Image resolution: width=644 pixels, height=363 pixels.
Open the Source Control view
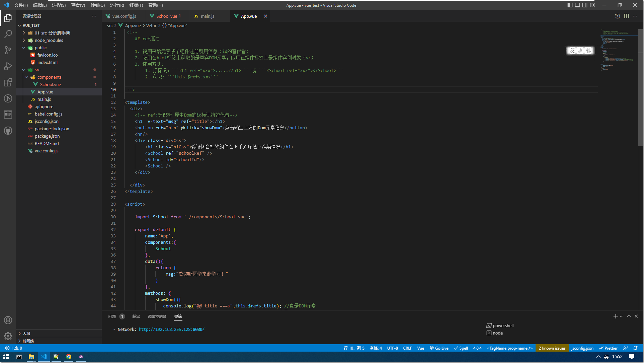pyautogui.click(x=8, y=50)
